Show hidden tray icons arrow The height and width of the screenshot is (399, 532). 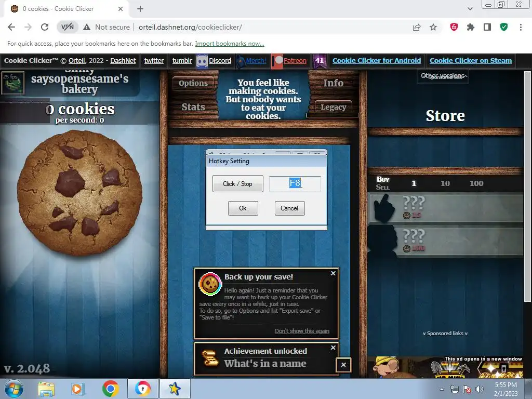tap(442, 390)
